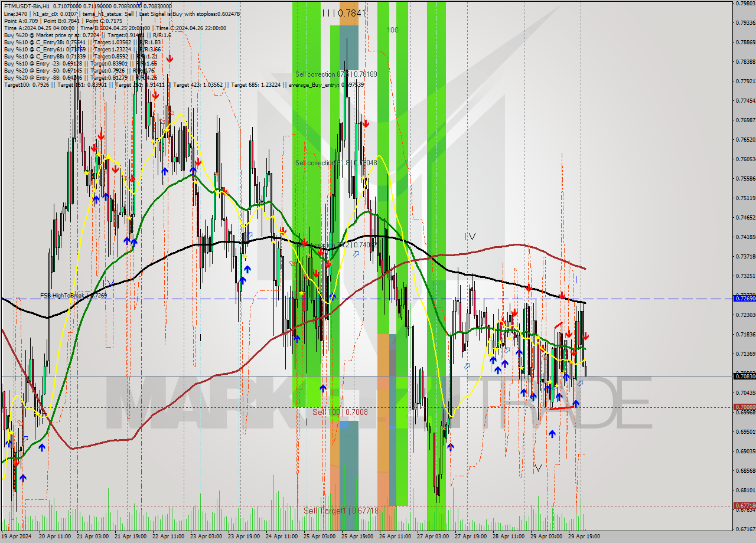This screenshot has width=756, height=543.
Task: Click the 19 Apr 2024 time axis label
Action: click(x=16, y=537)
